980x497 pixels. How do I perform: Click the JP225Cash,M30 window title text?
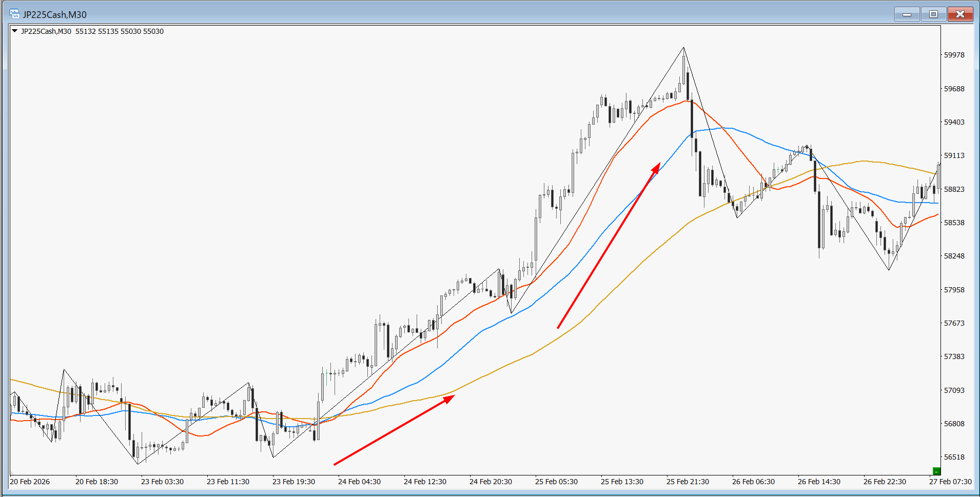point(55,15)
